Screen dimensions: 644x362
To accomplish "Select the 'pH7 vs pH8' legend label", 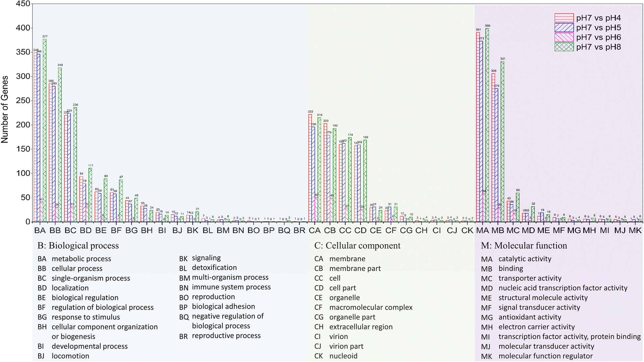I will tap(598, 47).
